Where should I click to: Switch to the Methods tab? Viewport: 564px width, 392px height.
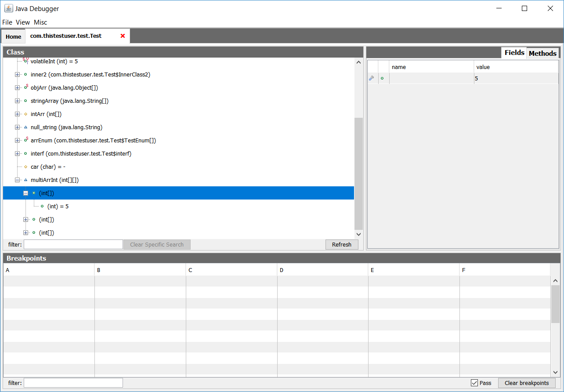tap(542, 53)
